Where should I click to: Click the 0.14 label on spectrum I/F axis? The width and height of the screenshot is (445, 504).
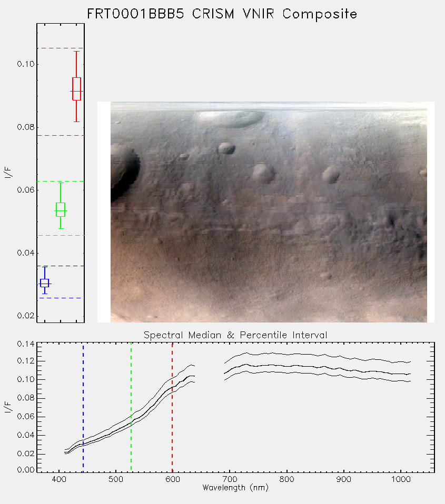pos(26,344)
